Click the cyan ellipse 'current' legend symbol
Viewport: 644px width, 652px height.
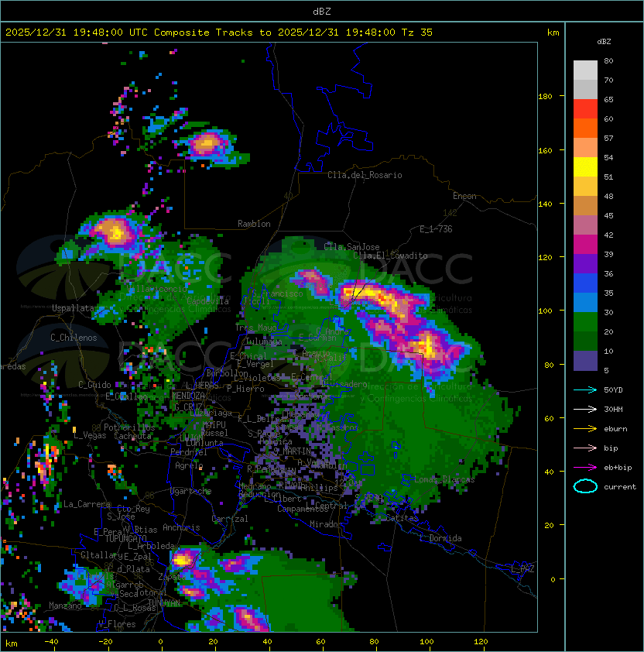pos(585,486)
